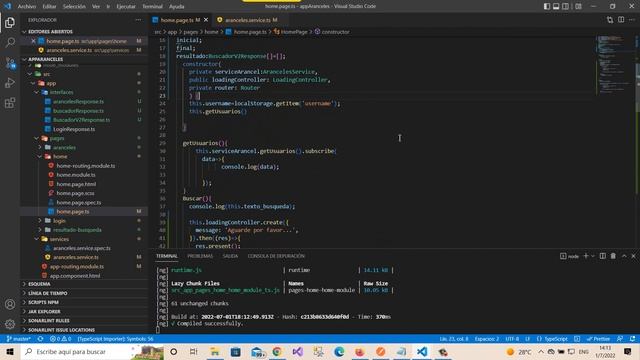
Task: Open the Search view in activity bar
Action: [10, 42]
